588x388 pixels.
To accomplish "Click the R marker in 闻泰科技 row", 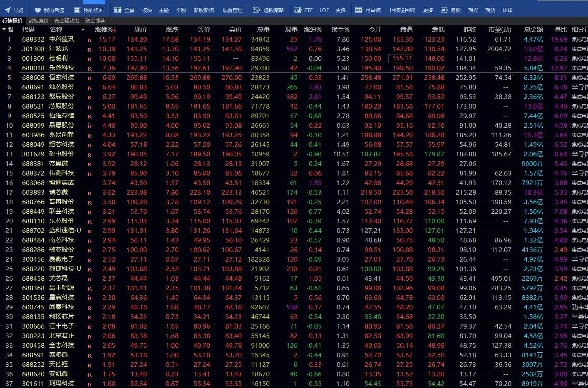I will [89, 308].
